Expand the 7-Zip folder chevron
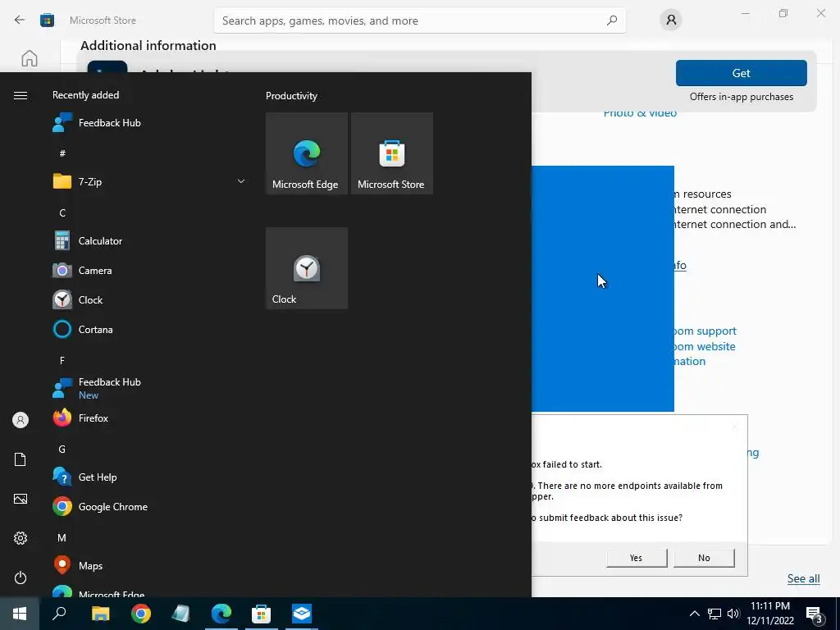The width and height of the screenshot is (840, 630). [x=241, y=181]
